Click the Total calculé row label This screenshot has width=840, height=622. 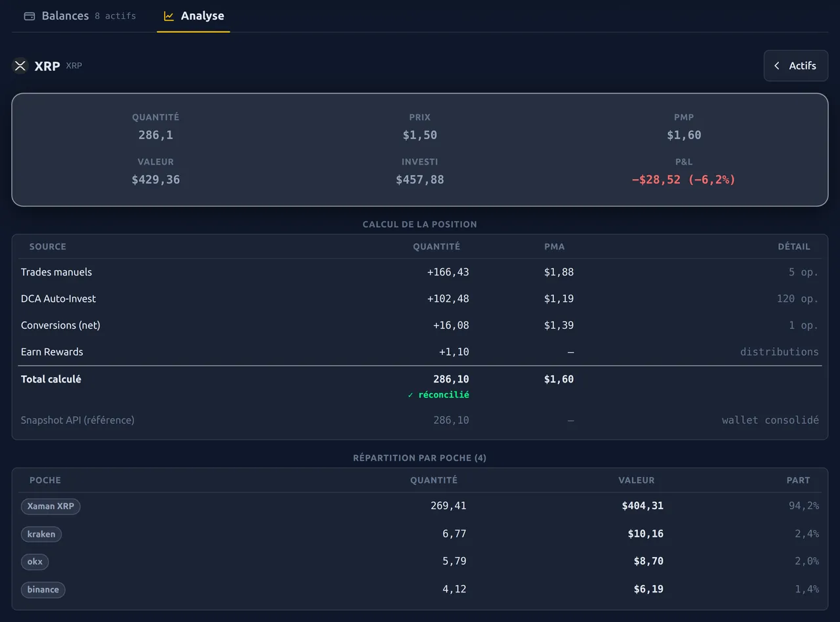[x=51, y=379]
